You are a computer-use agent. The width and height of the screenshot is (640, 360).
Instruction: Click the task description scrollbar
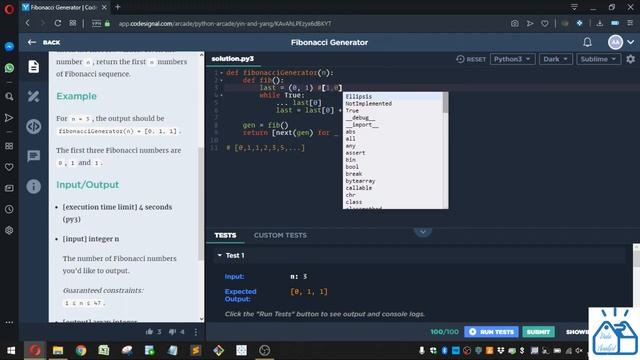coord(201,204)
